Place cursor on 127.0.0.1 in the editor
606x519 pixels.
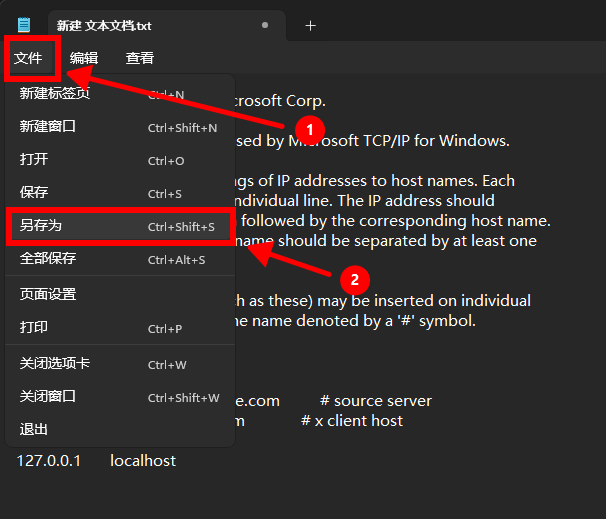click(x=49, y=460)
